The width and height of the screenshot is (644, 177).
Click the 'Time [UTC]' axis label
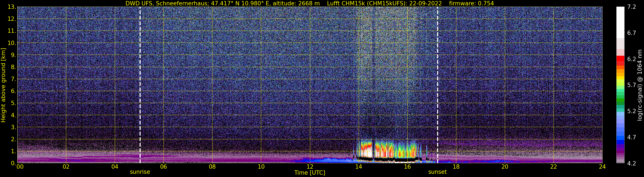pos(309,173)
